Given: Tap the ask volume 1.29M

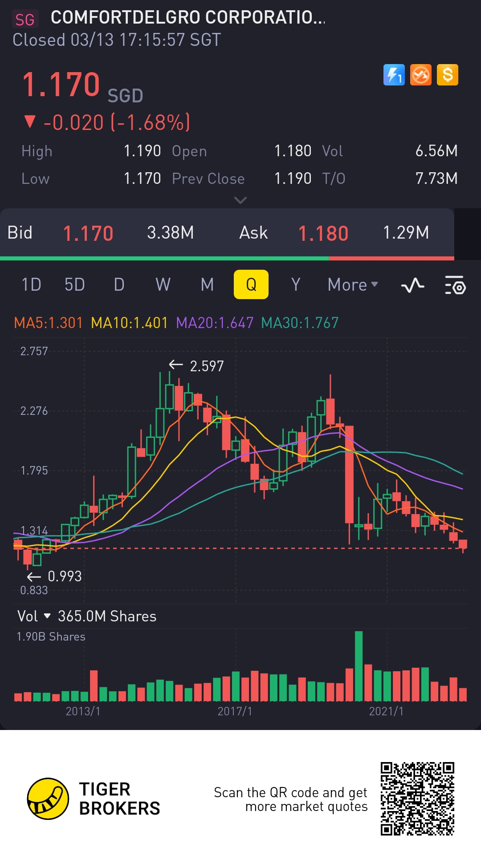Looking at the screenshot, I should [x=406, y=232].
